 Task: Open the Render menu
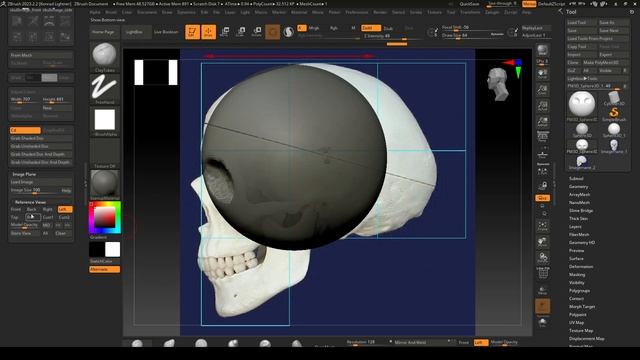point(380,13)
